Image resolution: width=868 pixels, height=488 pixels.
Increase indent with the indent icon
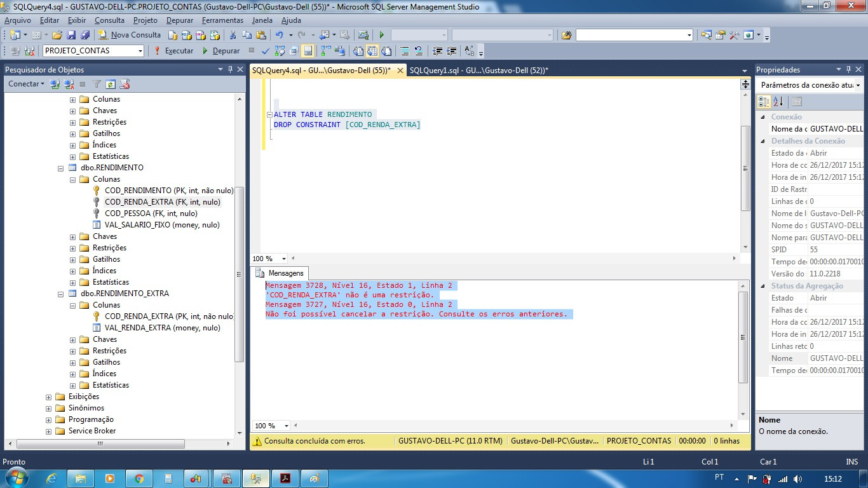point(451,51)
